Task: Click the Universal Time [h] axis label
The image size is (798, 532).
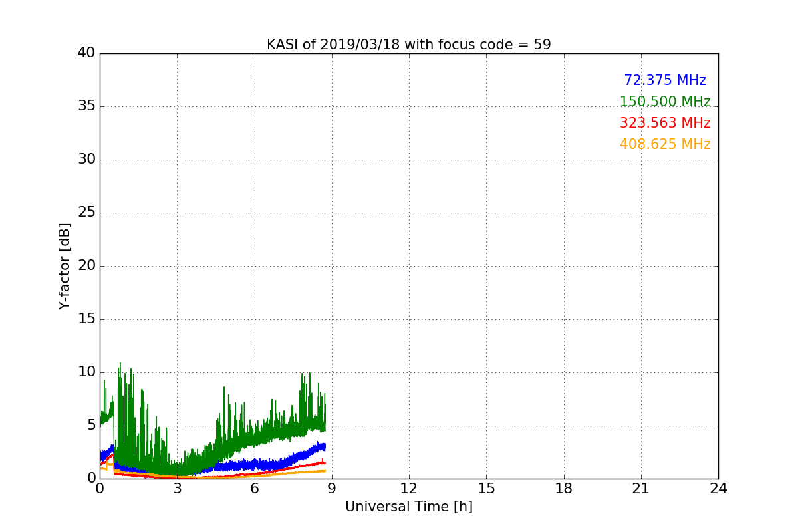Action: [x=409, y=507]
